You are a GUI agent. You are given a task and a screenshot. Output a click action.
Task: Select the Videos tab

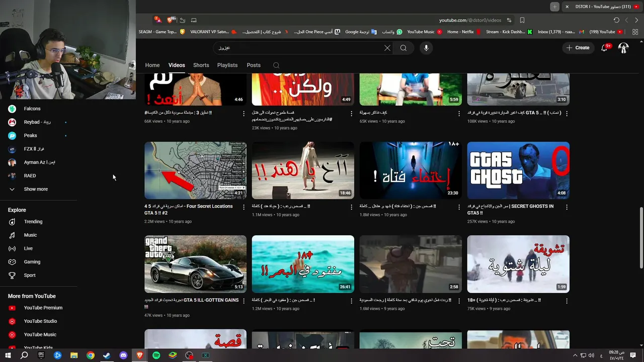[x=177, y=65]
